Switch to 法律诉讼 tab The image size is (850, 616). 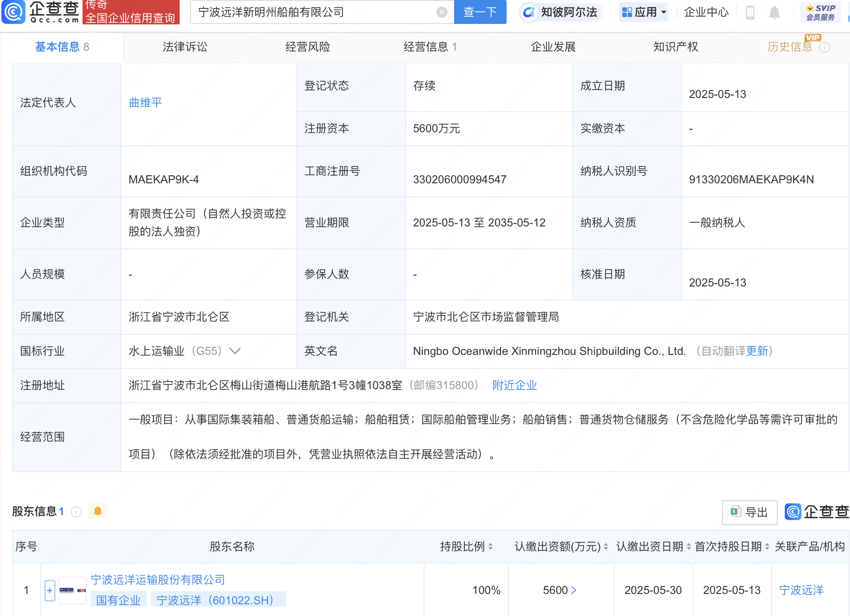(x=185, y=47)
